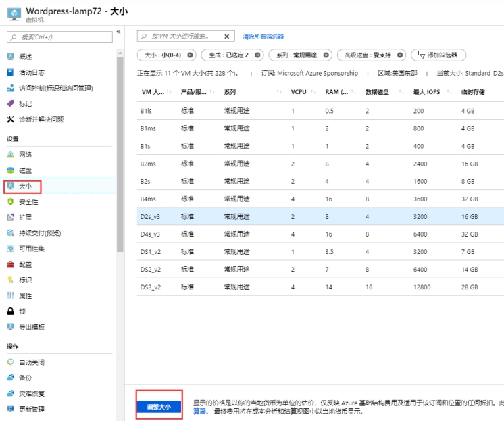Open the 概述 overview icon in sidebar
Viewport: 504px width, 421px height.
click(x=10, y=57)
